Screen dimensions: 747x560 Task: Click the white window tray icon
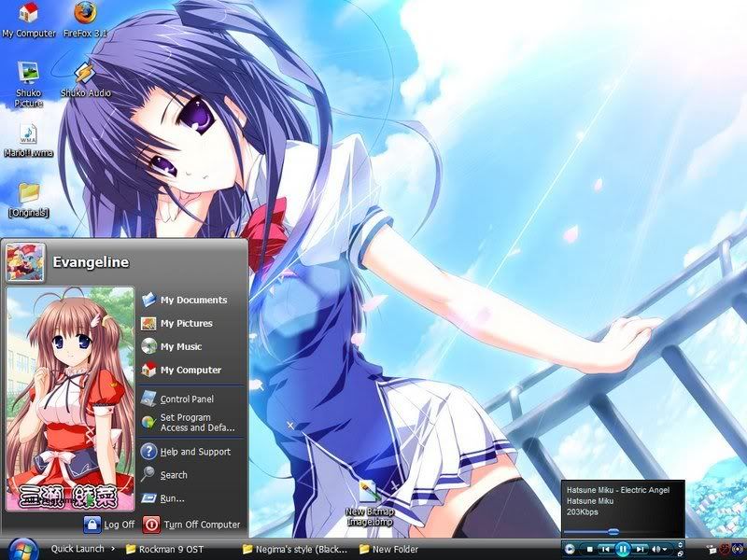coord(711,550)
